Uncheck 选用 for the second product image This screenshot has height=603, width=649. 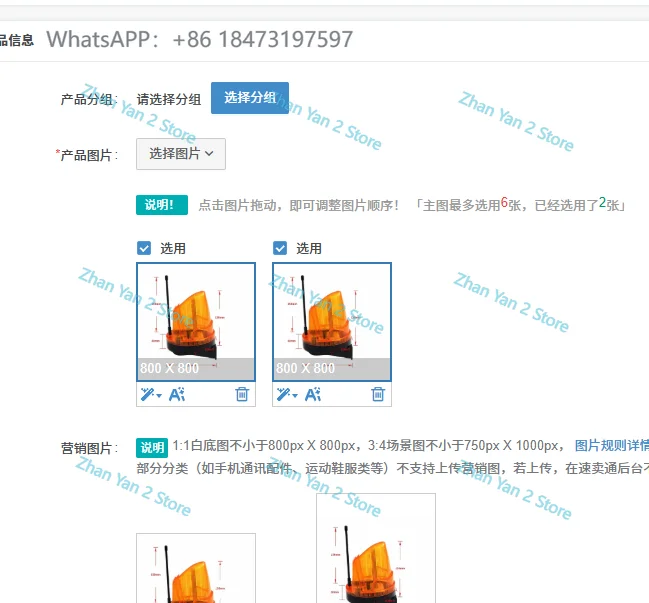(280, 248)
